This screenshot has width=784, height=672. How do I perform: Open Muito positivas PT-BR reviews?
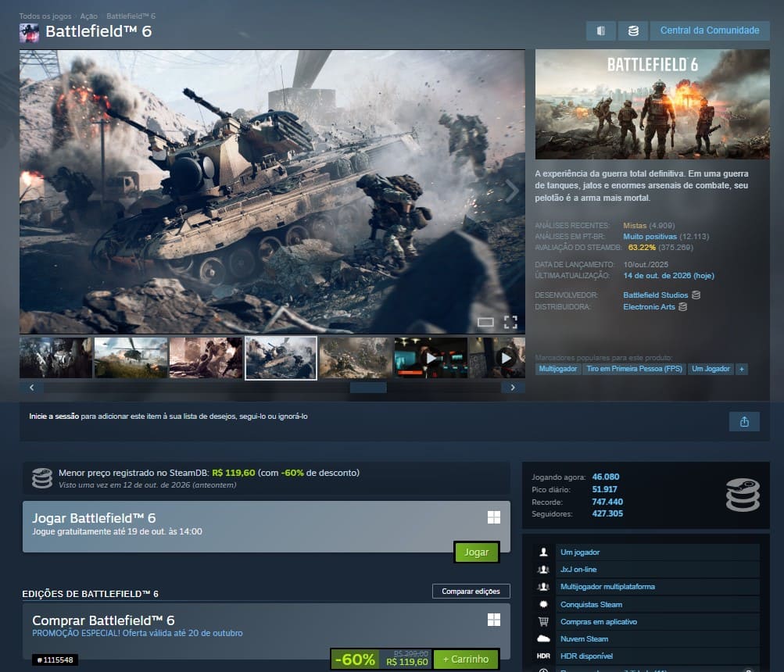(650, 237)
